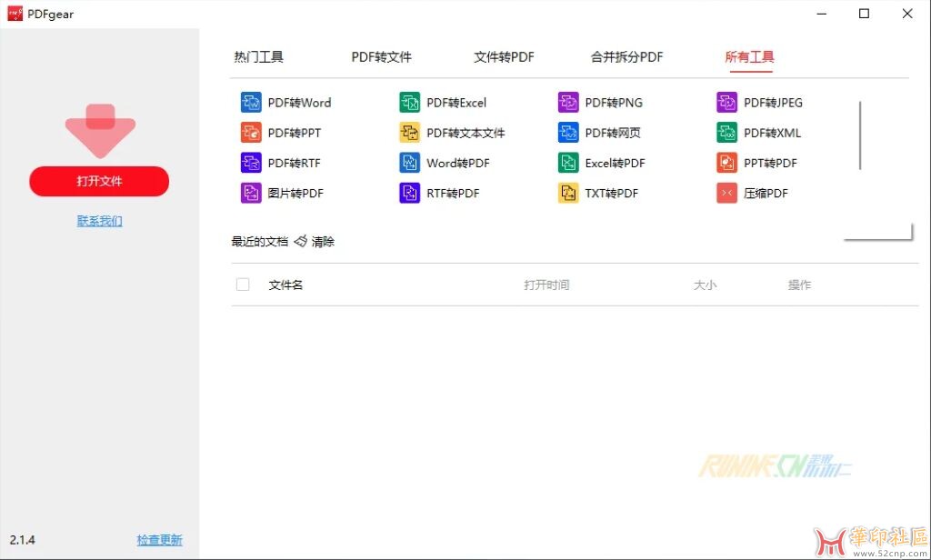Screen dimensions: 931x560
Task: Clear recent documents with 清除
Action: 323,242
